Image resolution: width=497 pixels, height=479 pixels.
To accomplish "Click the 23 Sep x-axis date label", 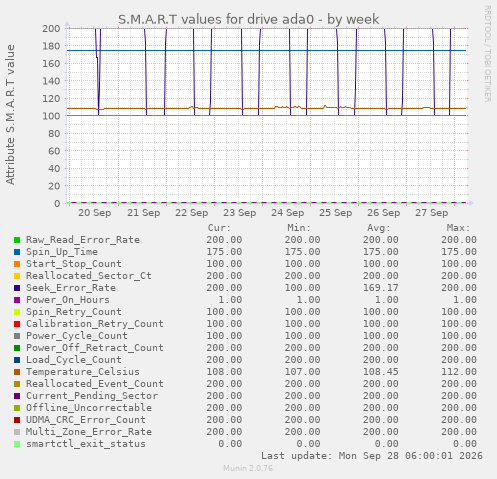I will tap(240, 213).
